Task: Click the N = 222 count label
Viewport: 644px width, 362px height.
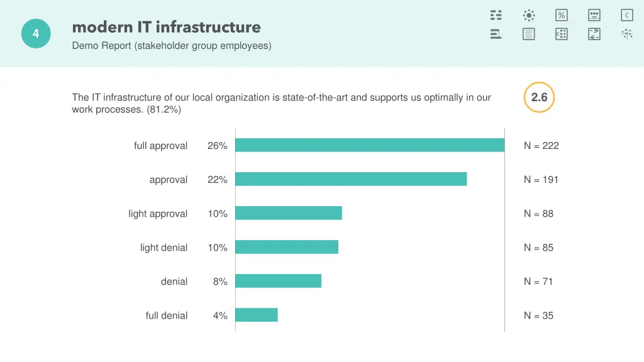Action: (541, 146)
